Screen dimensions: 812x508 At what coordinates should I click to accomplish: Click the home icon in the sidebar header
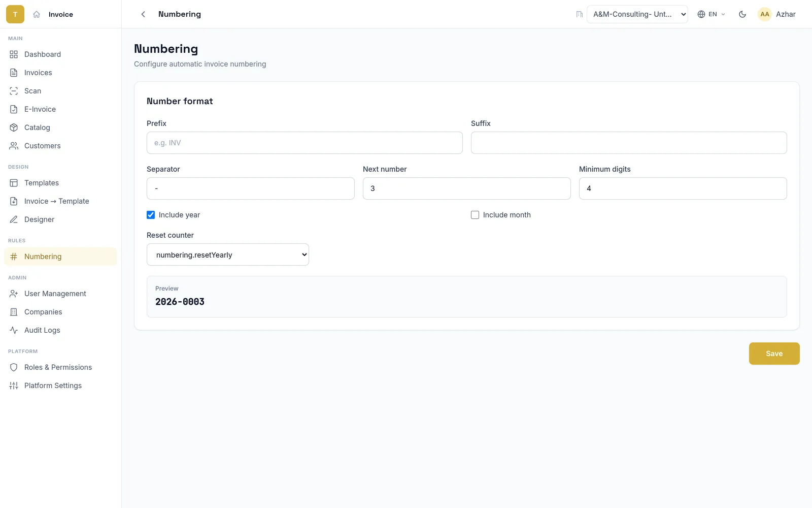[x=37, y=14]
